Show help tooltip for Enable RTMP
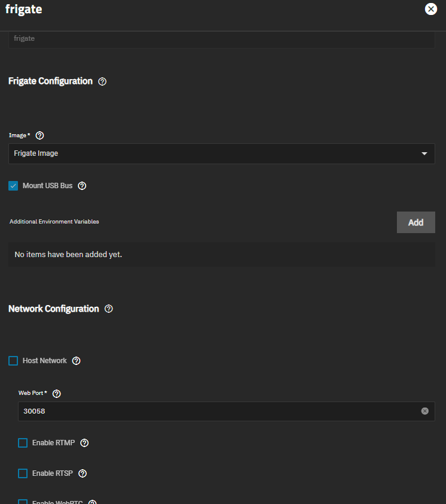Viewport: 446px width, 504px height. pos(84,443)
